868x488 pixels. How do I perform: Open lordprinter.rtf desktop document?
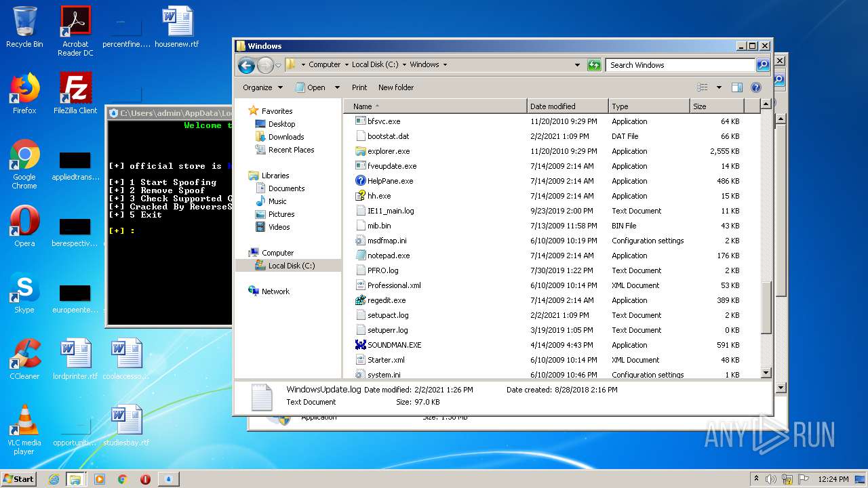pyautogui.click(x=75, y=360)
